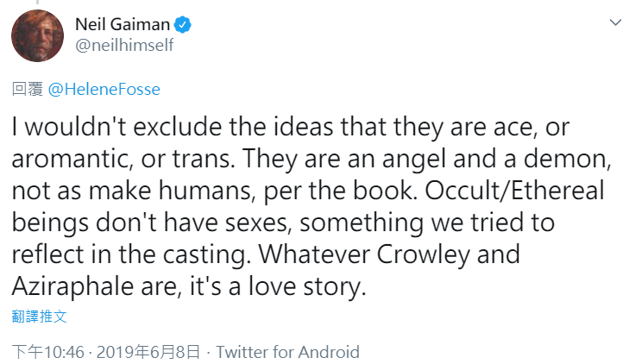Viewport: 629px width, 364px height.
Task: Click the blue verified badge icon
Action: 183,25
